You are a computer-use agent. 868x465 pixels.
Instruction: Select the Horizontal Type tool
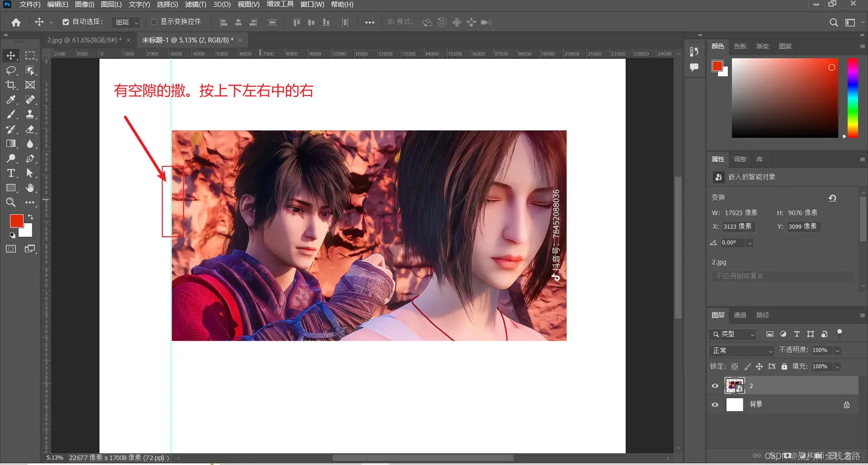[11, 173]
